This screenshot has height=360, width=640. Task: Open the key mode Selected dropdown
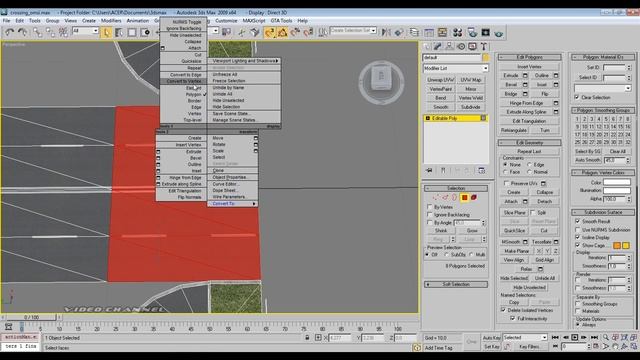[525, 338]
